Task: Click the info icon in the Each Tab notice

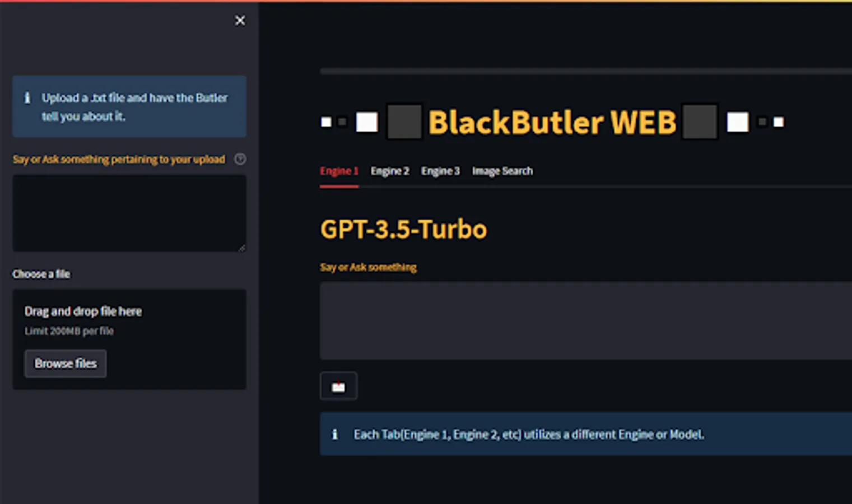Action: (335, 434)
